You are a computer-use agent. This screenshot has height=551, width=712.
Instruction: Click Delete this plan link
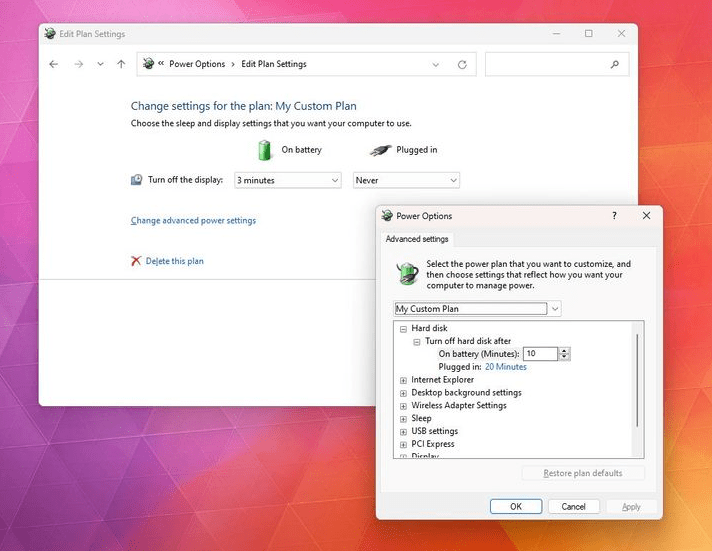click(174, 261)
